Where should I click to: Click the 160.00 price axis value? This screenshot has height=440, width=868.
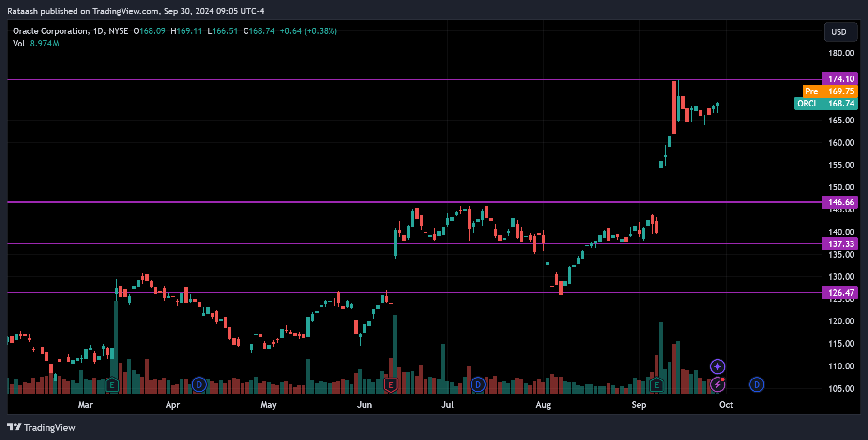[841, 143]
